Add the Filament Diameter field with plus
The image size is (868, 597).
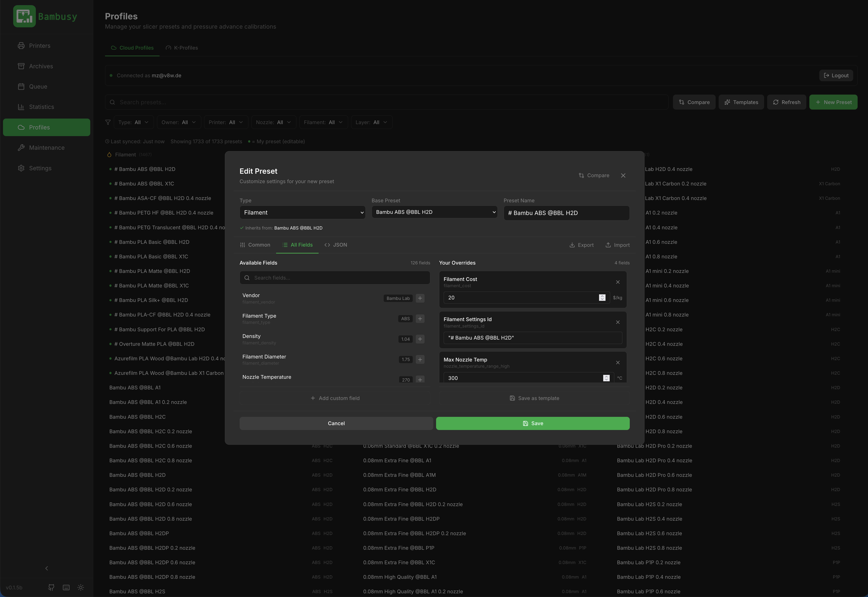pos(420,359)
